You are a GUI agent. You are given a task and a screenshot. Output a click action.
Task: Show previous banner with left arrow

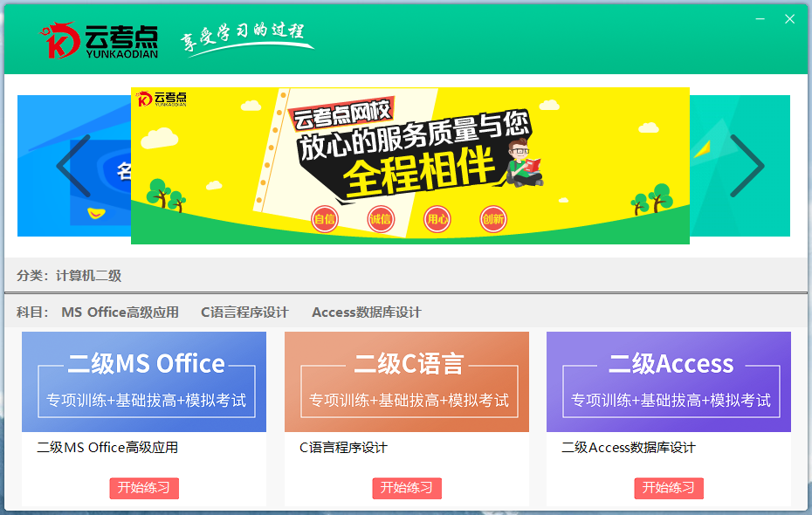73,166
